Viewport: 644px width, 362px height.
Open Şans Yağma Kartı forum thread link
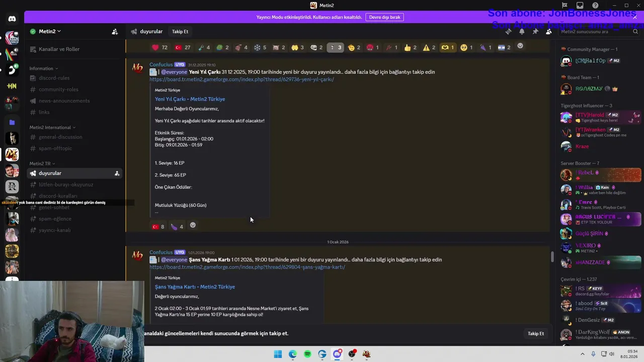[x=247, y=267]
